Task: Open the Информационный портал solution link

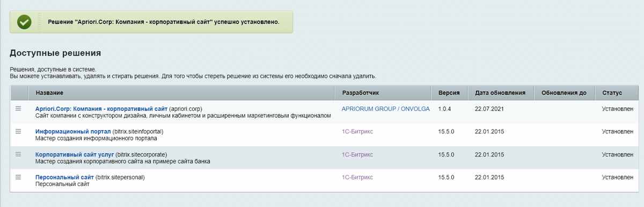Action: click(x=73, y=131)
